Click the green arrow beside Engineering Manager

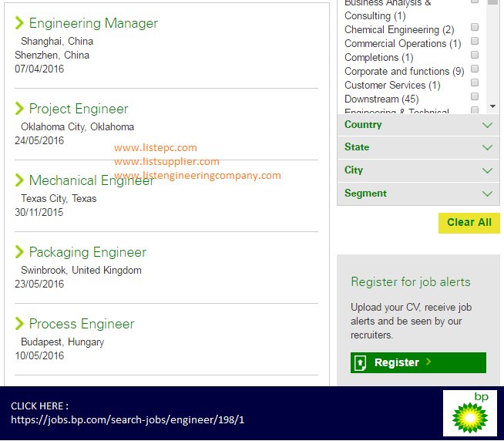click(x=19, y=23)
